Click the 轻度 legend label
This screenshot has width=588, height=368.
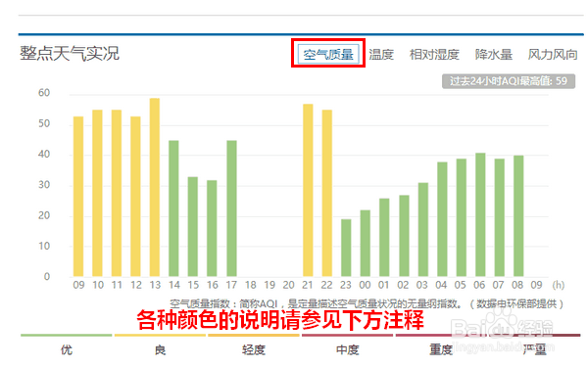pyautogui.click(x=254, y=350)
